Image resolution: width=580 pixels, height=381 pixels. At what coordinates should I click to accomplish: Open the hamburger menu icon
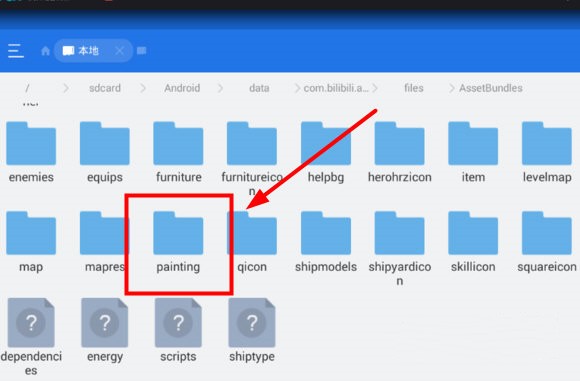point(16,51)
